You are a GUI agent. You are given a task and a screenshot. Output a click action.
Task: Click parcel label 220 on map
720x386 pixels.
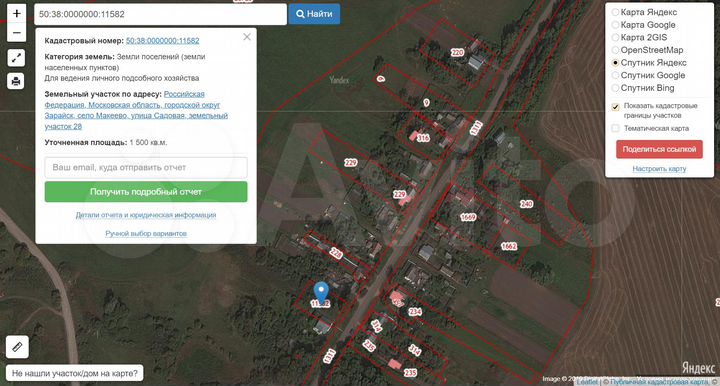pos(457,52)
